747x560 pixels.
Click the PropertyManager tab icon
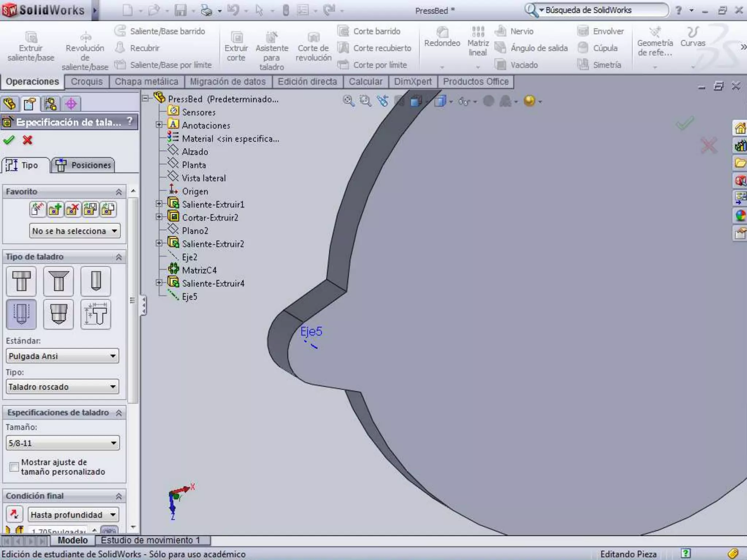(x=30, y=104)
